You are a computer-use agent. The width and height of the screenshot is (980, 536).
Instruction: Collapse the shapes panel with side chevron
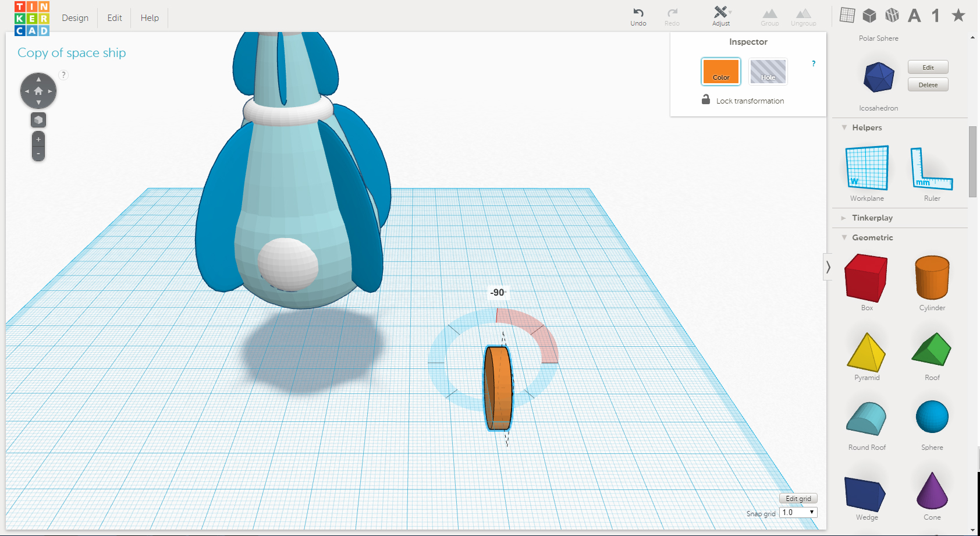828,267
